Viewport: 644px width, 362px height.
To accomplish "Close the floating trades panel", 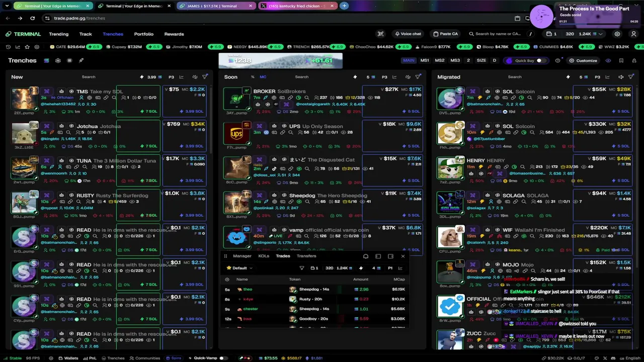I will (403, 256).
